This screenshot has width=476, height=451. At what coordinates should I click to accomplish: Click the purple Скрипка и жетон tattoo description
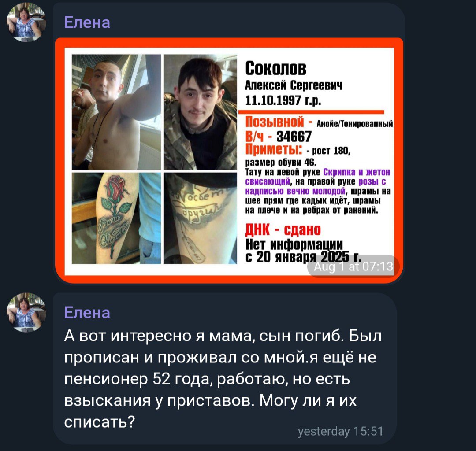click(x=357, y=172)
